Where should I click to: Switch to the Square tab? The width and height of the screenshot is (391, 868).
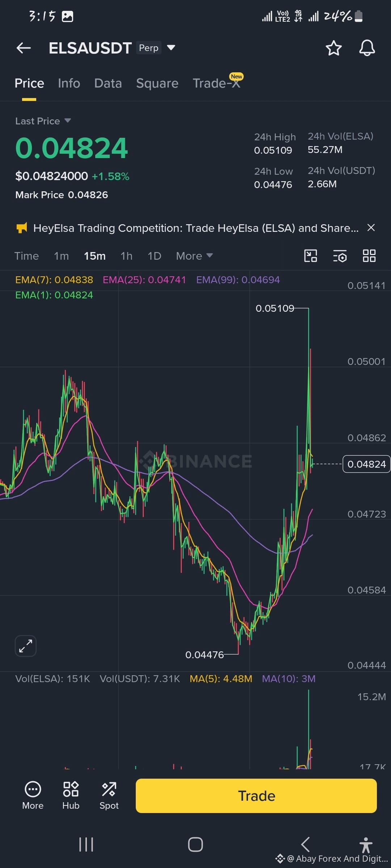point(157,83)
